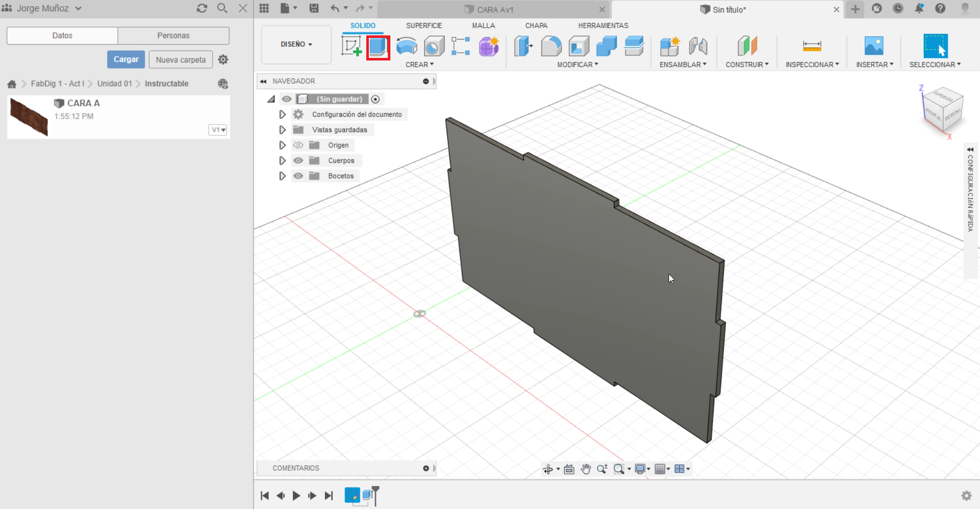Create a new sketch

point(351,46)
